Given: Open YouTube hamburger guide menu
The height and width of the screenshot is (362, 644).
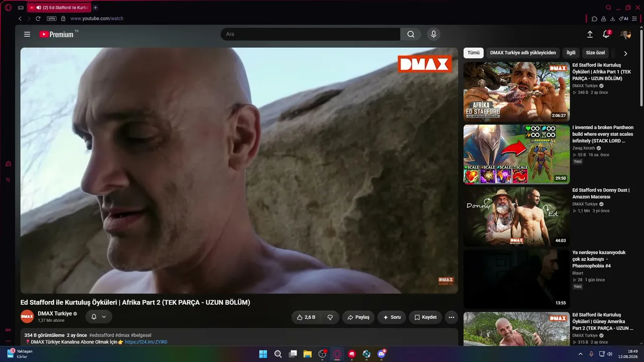Looking at the screenshot, I should (x=27, y=34).
